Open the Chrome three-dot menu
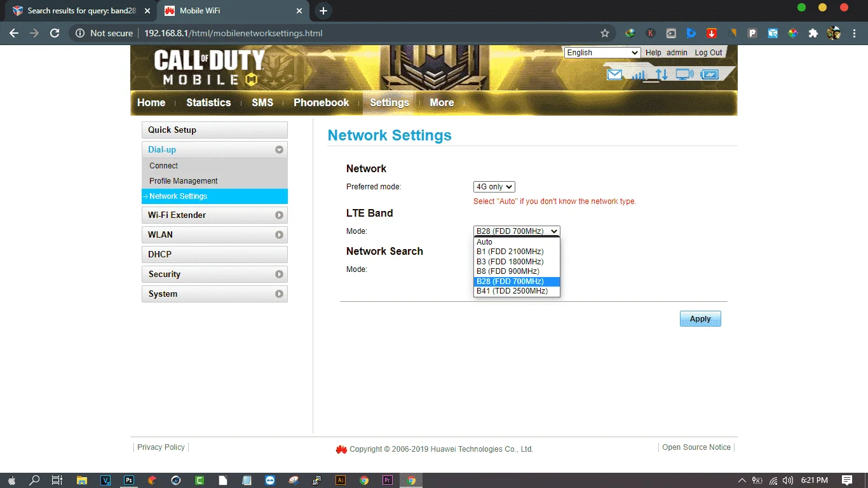The height and width of the screenshot is (488, 868). coord(854,33)
